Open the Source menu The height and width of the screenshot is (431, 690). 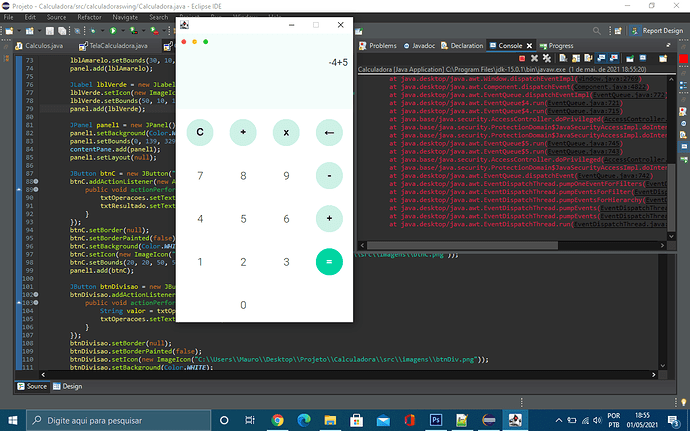click(x=56, y=17)
